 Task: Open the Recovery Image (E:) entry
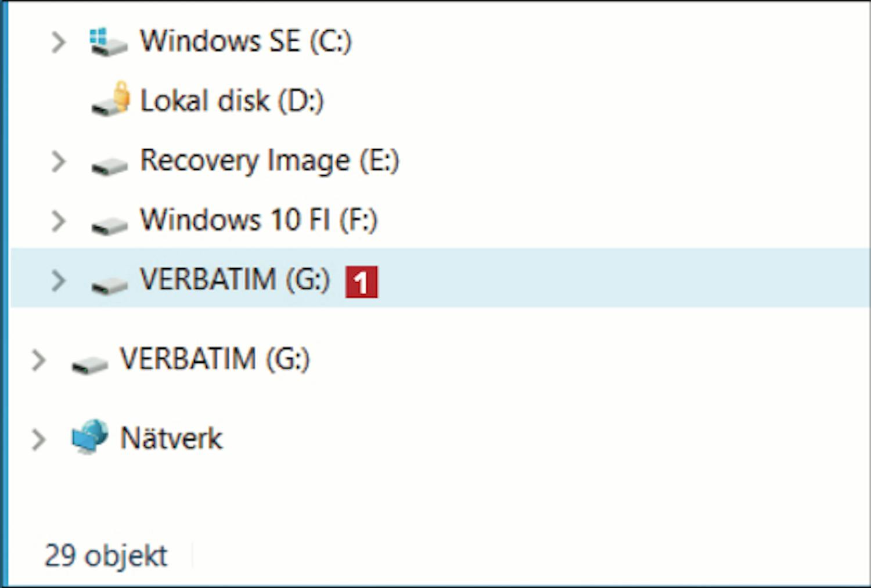click(x=270, y=161)
